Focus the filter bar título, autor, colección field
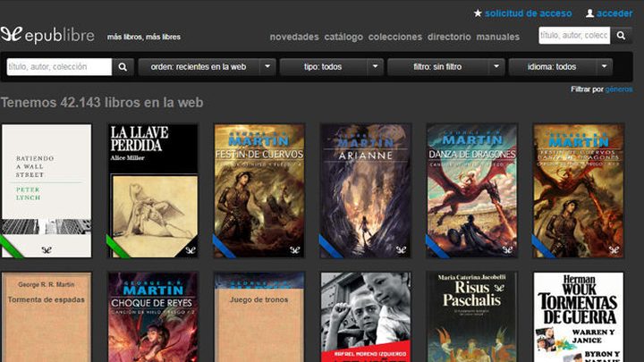 click(59, 67)
